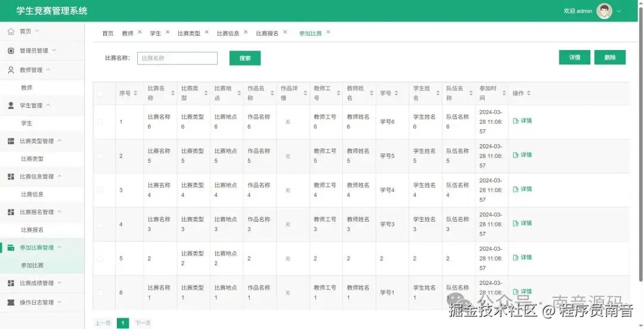Screen dimensions: 644x329
Task: Go to 上一页 page
Action: click(103, 323)
